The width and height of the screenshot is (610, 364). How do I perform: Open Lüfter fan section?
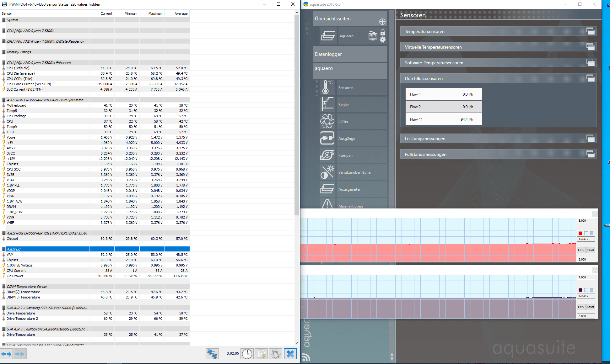[x=353, y=121]
